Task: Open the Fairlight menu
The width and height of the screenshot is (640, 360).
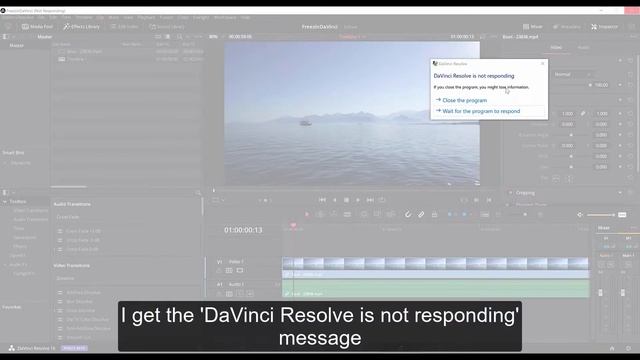Action: pos(201,18)
